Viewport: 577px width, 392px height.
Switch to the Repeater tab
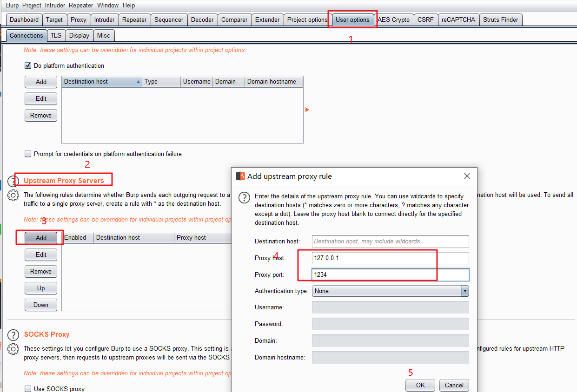click(x=134, y=20)
